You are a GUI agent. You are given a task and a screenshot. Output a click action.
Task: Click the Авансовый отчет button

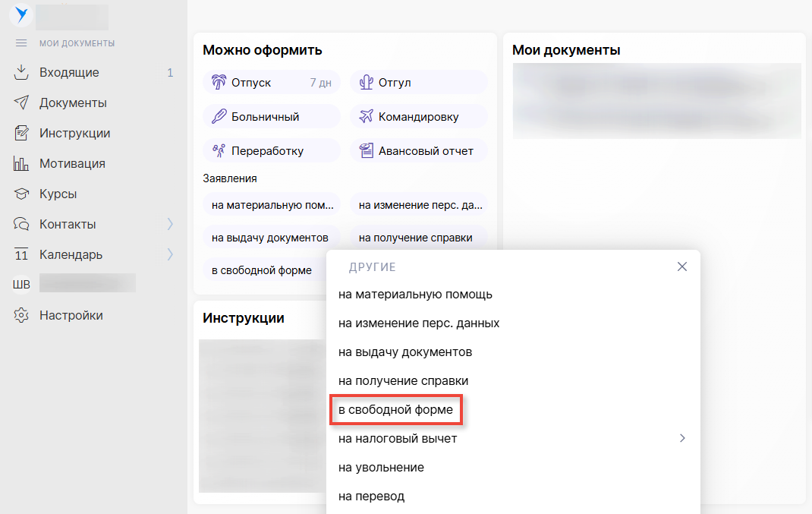click(x=418, y=151)
